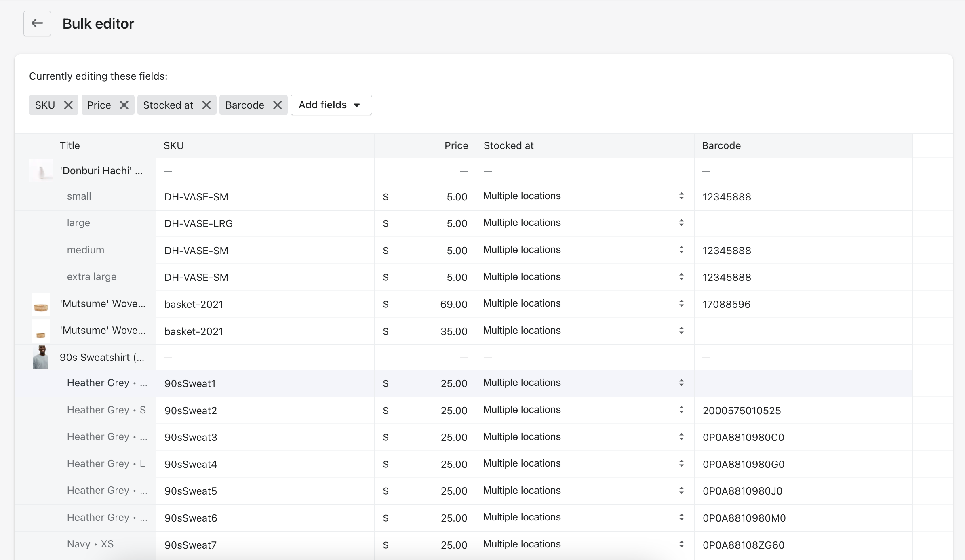Edit barcode 2000575010525

tap(802, 411)
